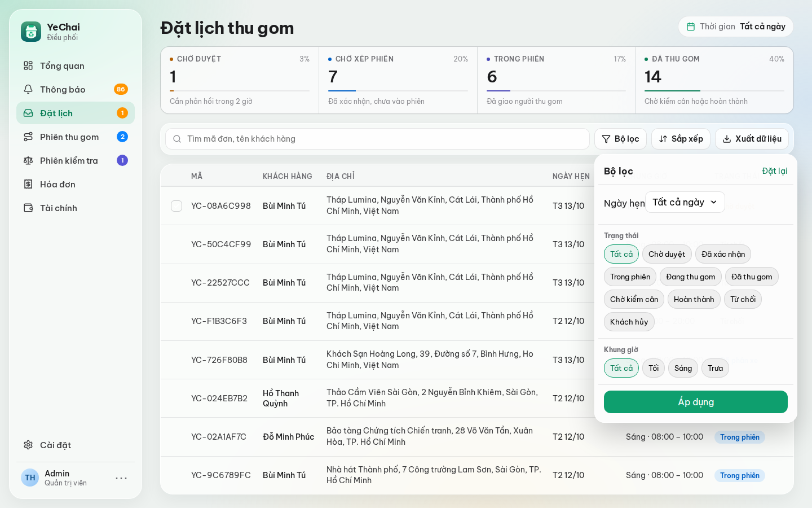Image resolution: width=812 pixels, height=508 pixels.
Task: Open Tài chính section
Action: [x=76, y=208]
